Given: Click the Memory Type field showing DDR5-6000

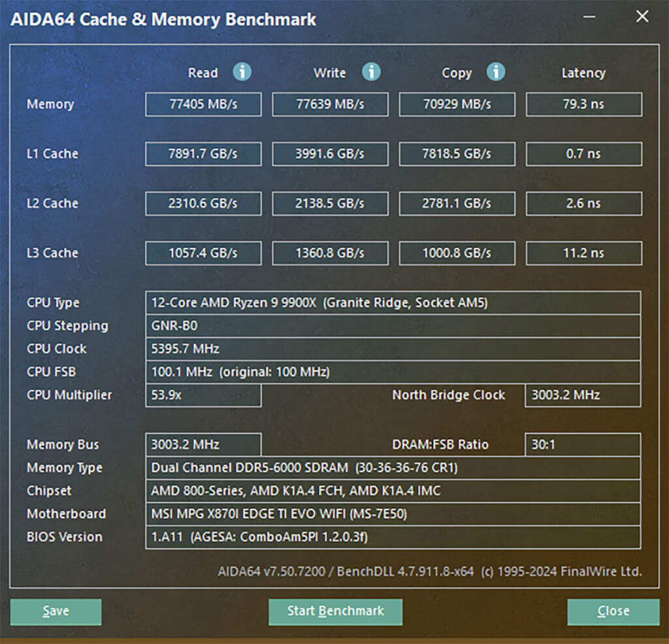Looking at the screenshot, I should pyautogui.click(x=392, y=467).
